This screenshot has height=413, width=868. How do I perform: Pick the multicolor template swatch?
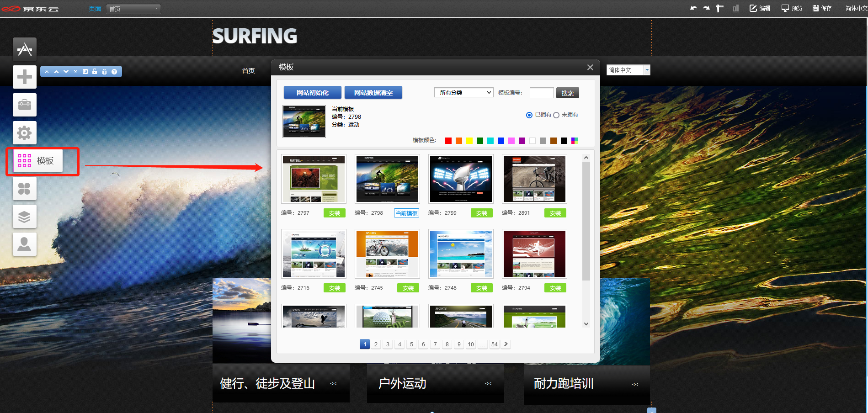point(575,141)
